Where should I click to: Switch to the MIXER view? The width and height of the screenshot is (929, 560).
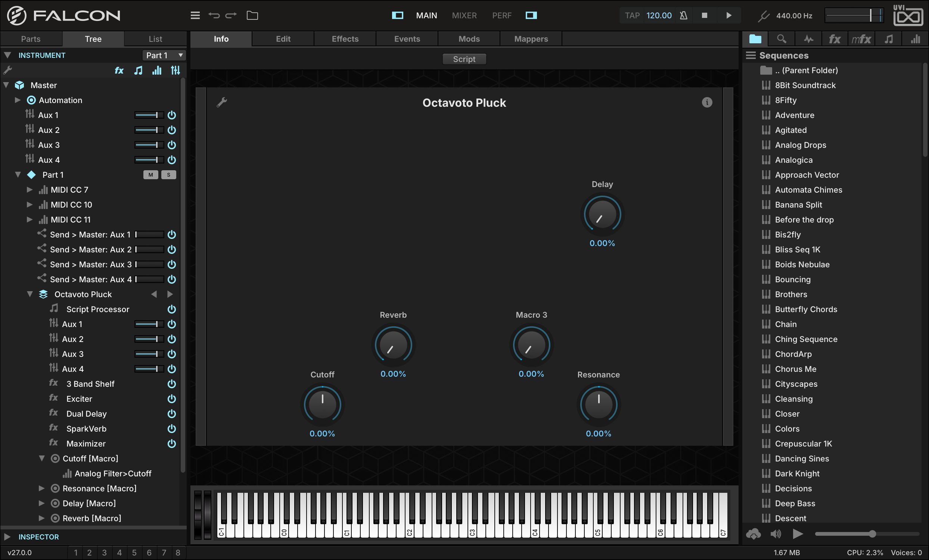(x=464, y=15)
